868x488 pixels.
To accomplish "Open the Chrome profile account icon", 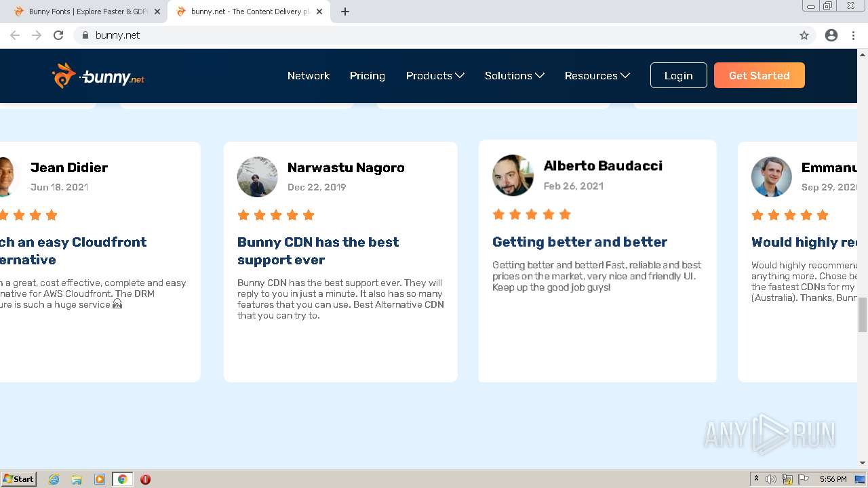I will (831, 35).
